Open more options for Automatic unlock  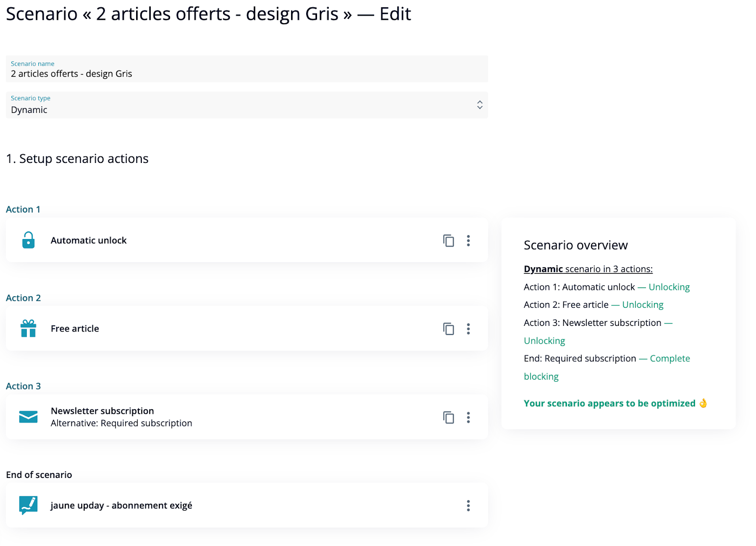coord(468,240)
